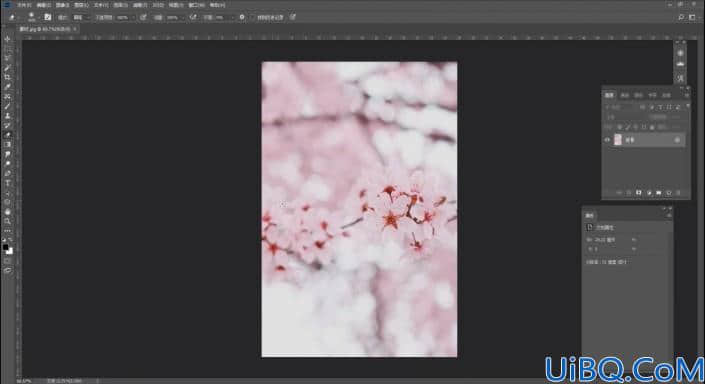Click the background white color swatch

pyautogui.click(x=10, y=251)
